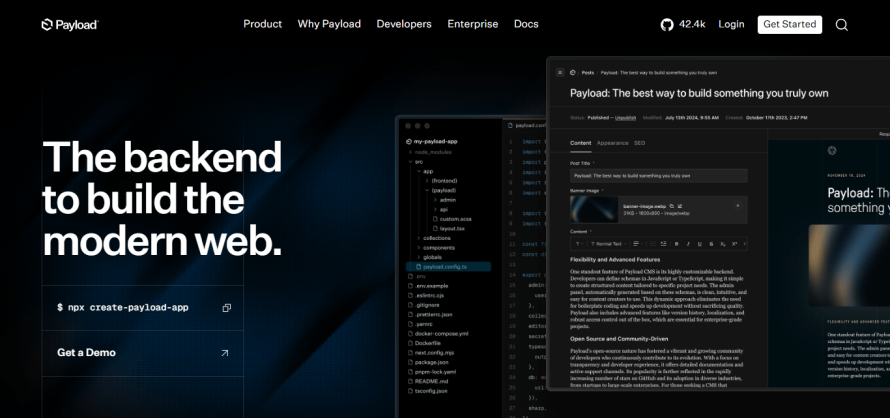Open README.md in the file tree
The height and width of the screenshot is (418, 890).
pyautogui.click(x=427, y=381)
